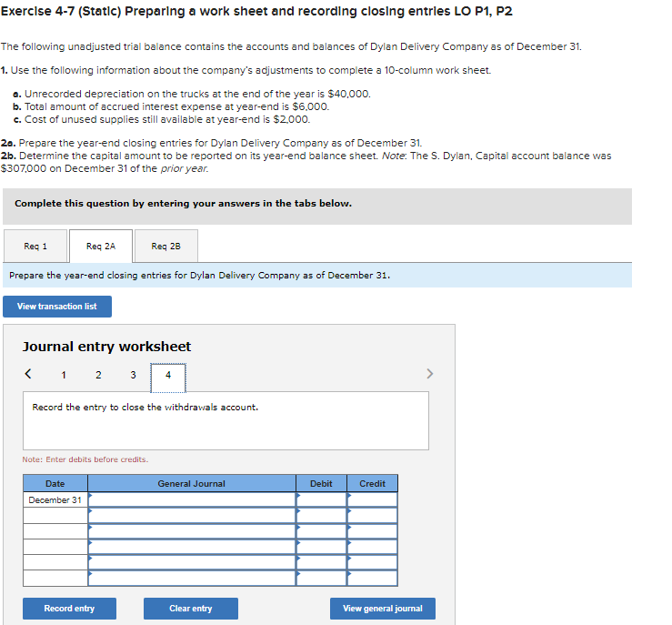The image size is (672, 625).
Task: Click the Debit cell in the December 31 row
Action: pos(321,499)
